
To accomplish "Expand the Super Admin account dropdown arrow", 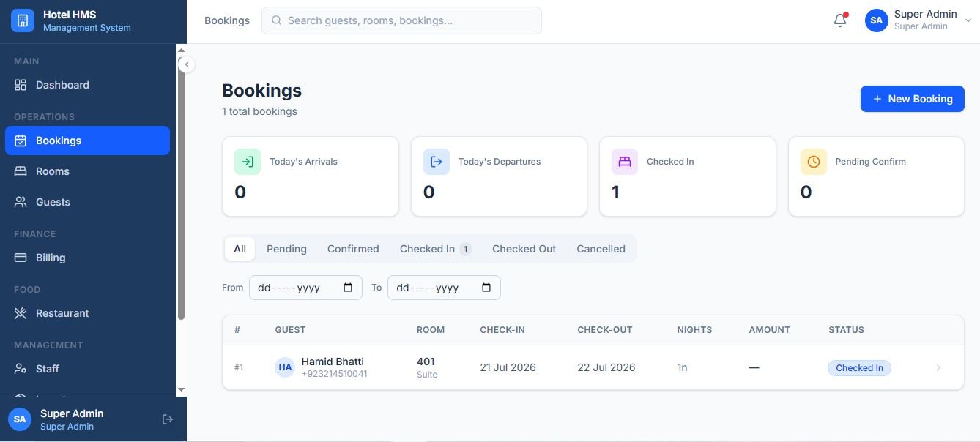I will point(968,21).
